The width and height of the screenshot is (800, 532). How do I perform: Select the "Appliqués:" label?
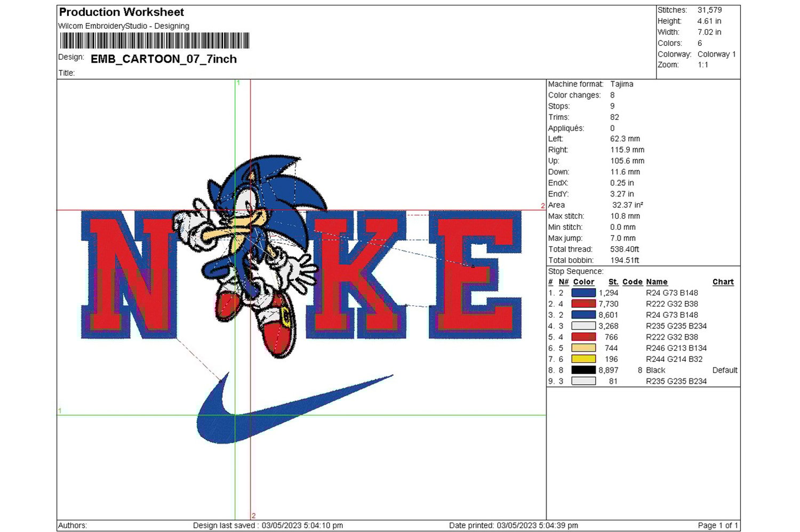566,128
